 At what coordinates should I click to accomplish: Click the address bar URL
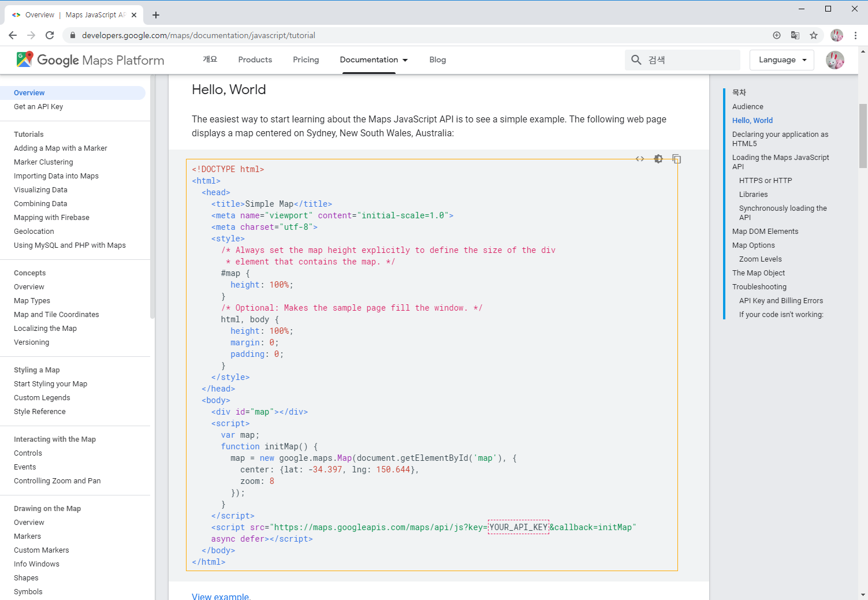coord(199,35)
